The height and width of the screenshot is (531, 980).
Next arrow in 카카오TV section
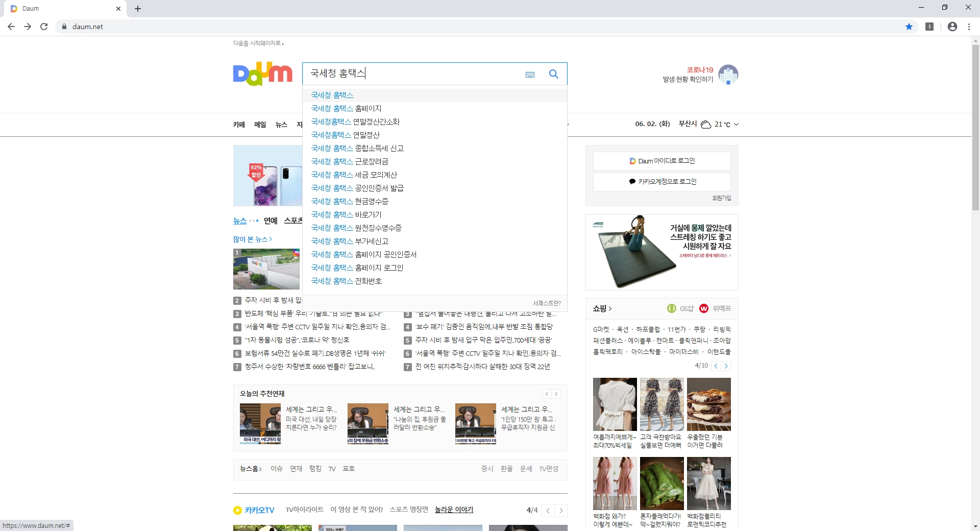pos(561,511)
